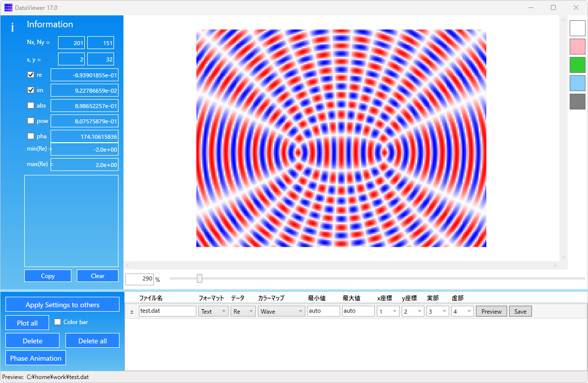Open the format dropdown showing Text
Screen dimensions: 588x383
tap(213, 312)
